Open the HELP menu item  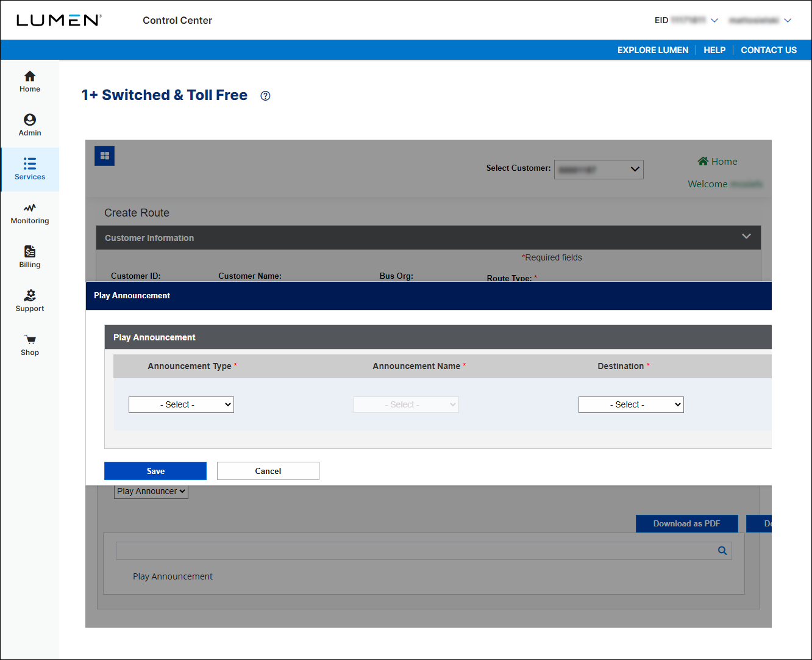714,50
